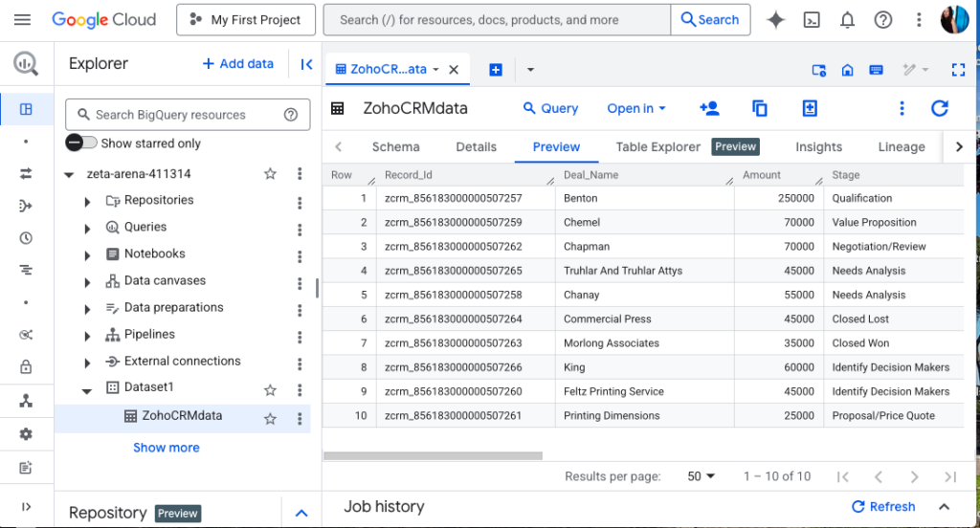This screenshot has height=528, width=980.
Task: Collapse the zeta-arena-411314 project tree
Action: [69, 174]
